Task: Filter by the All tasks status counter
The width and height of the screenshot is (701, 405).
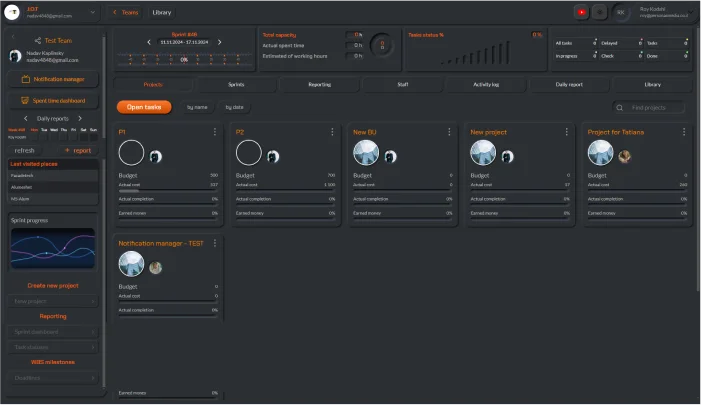Action: 576,43
